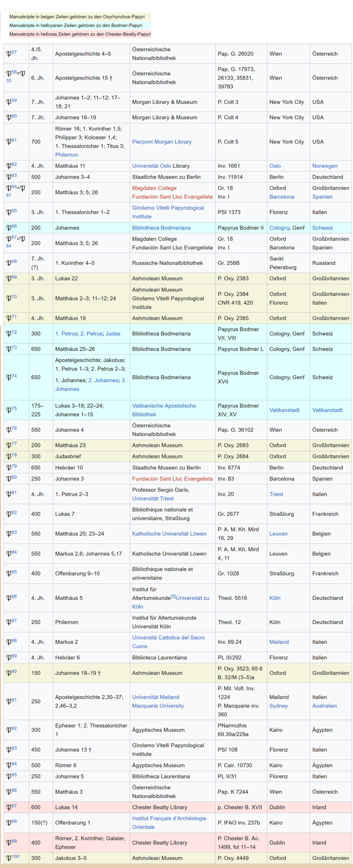Click red Fundación Sant Lluc Evangelista link in 𝔓80 row
This screenshot has height=868, width=353.
172,479
